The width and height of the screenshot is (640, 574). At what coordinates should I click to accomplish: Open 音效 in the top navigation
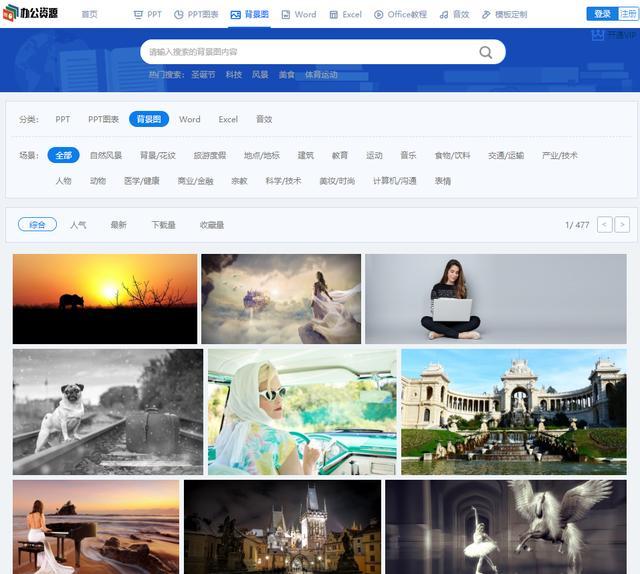coord(455,15)
